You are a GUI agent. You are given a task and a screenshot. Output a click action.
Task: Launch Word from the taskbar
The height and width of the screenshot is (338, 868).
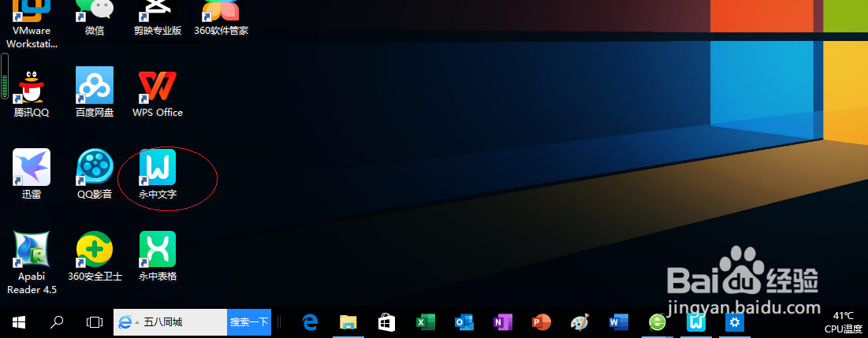[x=618, y=322]
